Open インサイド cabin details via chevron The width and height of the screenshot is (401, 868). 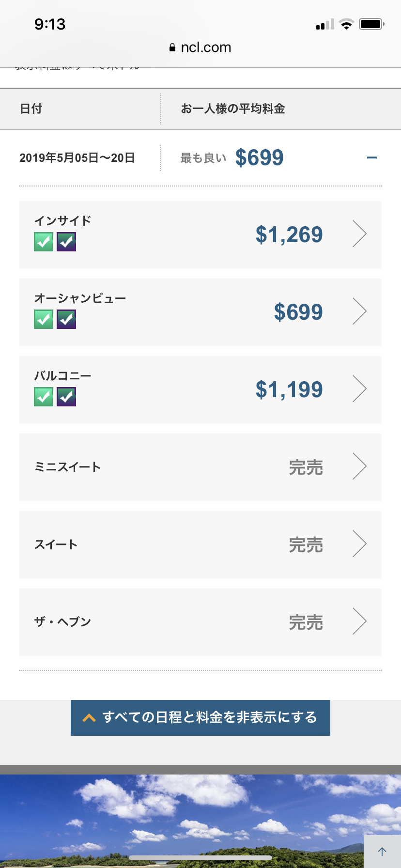[x=359, y=234]
